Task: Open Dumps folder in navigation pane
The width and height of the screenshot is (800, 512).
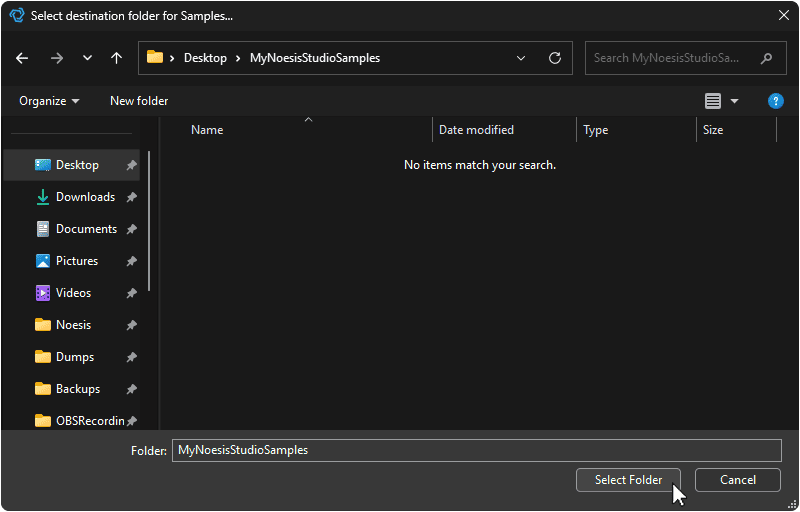Action: 71,357
